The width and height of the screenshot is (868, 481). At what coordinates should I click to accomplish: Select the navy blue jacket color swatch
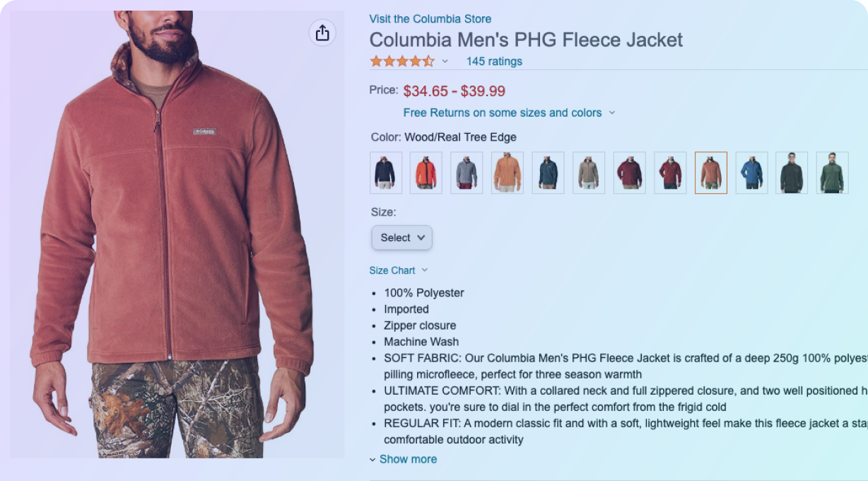[386, 173]
